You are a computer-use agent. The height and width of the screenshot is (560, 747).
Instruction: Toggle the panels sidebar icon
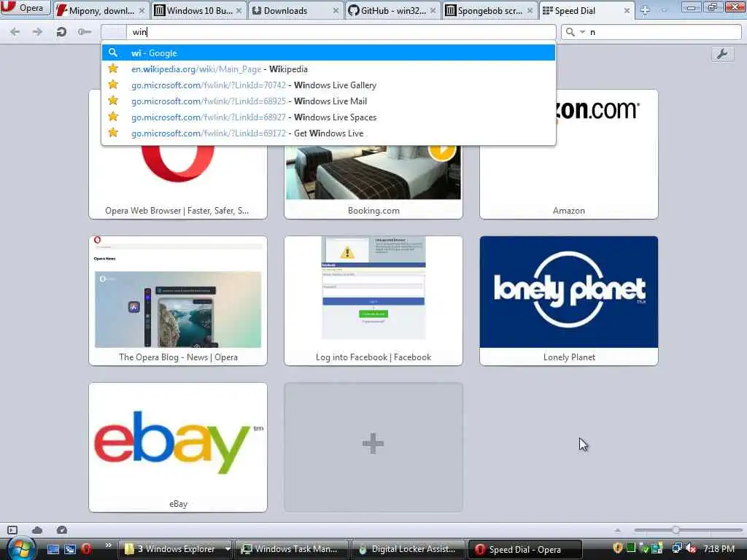point(12,530)
